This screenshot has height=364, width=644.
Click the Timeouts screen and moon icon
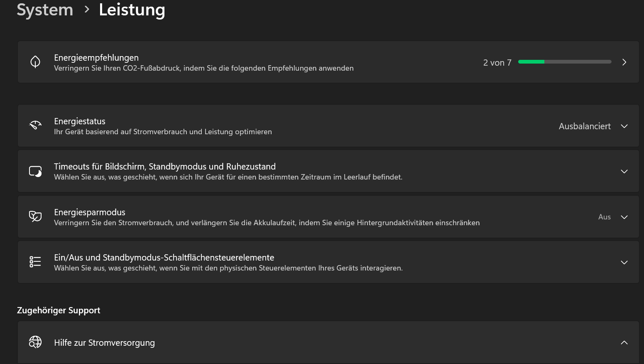[x=35, y=171]
